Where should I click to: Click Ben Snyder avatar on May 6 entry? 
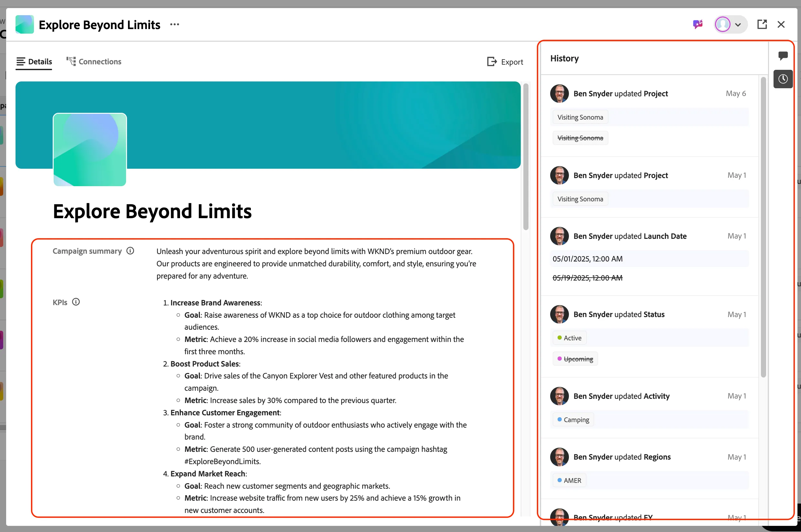point(559,93)
